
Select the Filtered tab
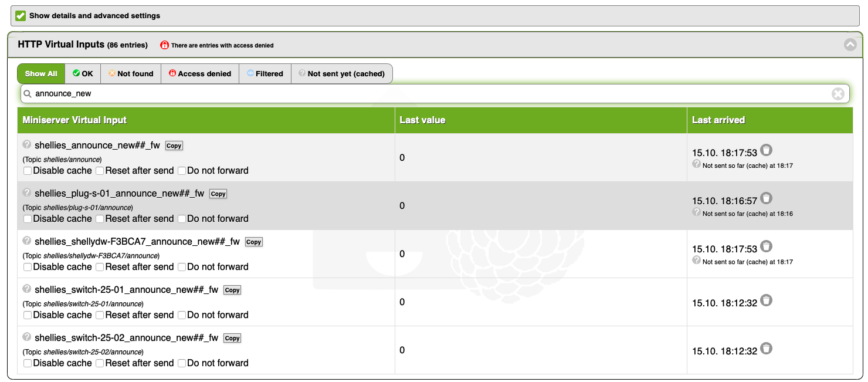point(265,74)
